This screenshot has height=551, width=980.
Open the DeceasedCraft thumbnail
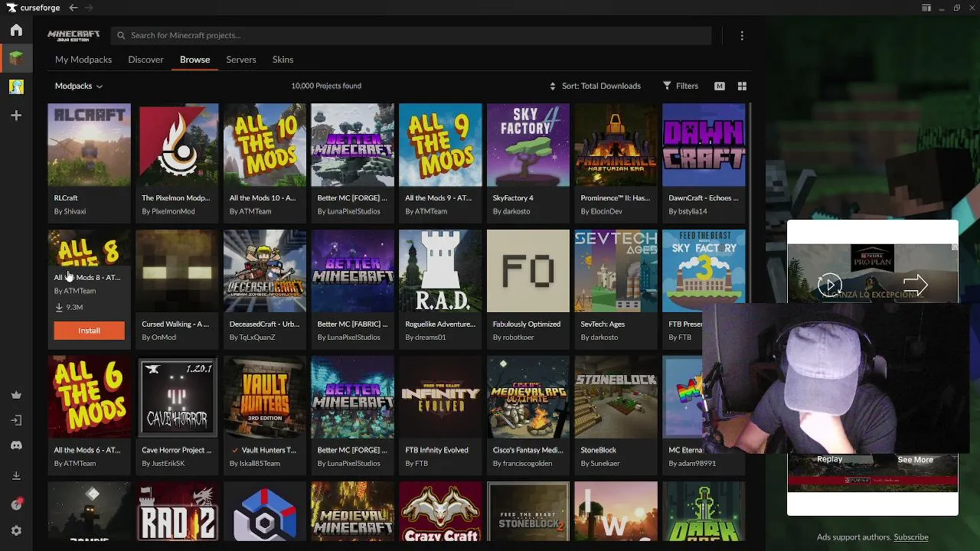click(x=265, y=272)
